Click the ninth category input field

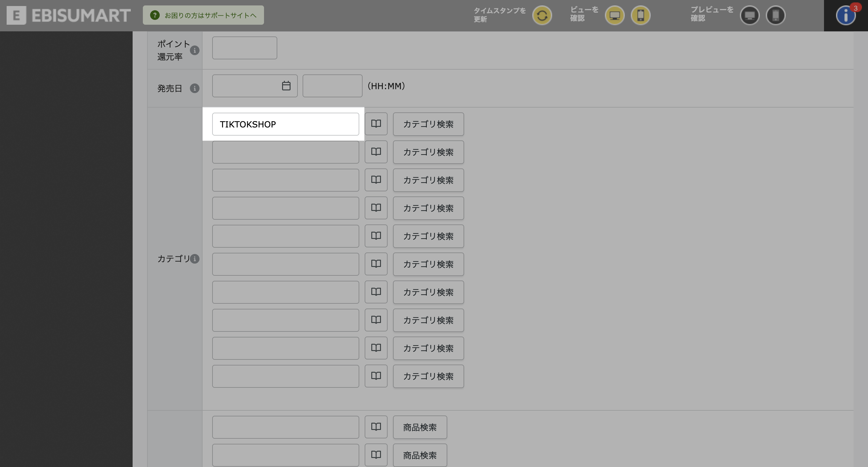pos(285,348)
